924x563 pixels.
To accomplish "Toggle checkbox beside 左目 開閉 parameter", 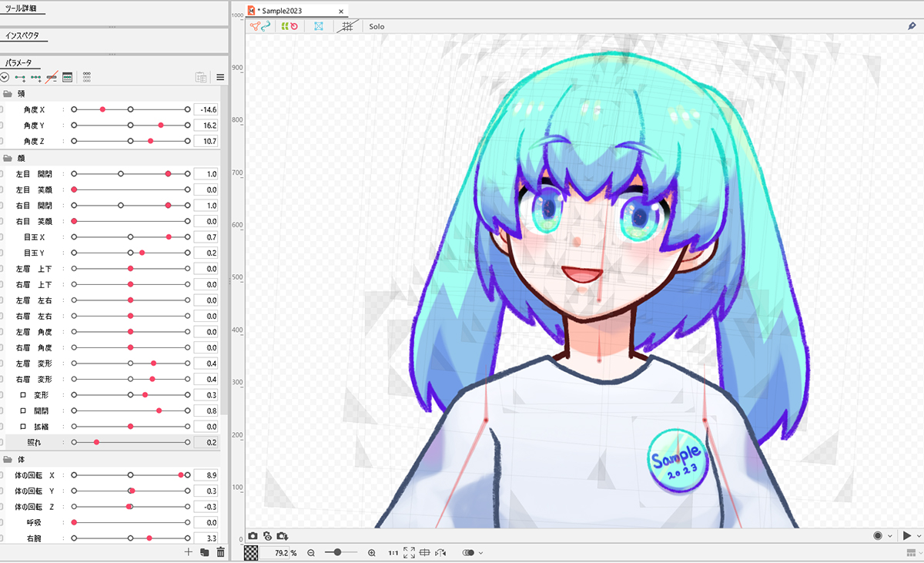I will (2, 174).
